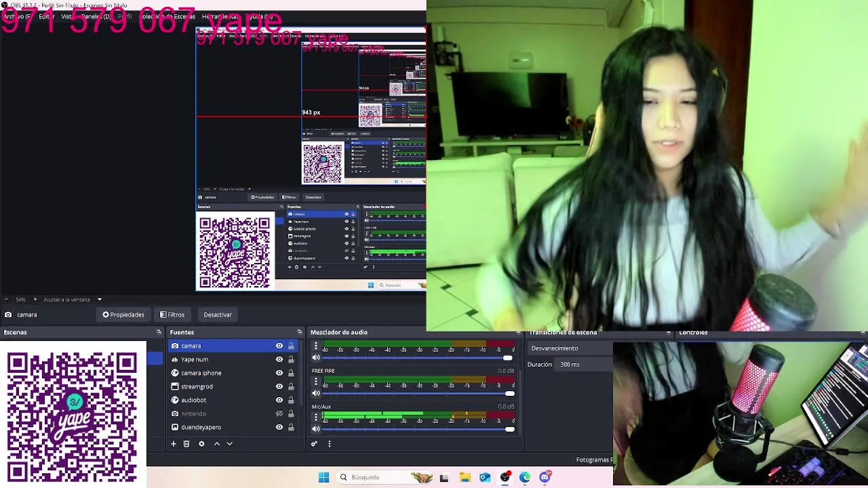This screenshot has width=868, height=488.
Task: Open Outlook from the taskbar
Action: 485,477
